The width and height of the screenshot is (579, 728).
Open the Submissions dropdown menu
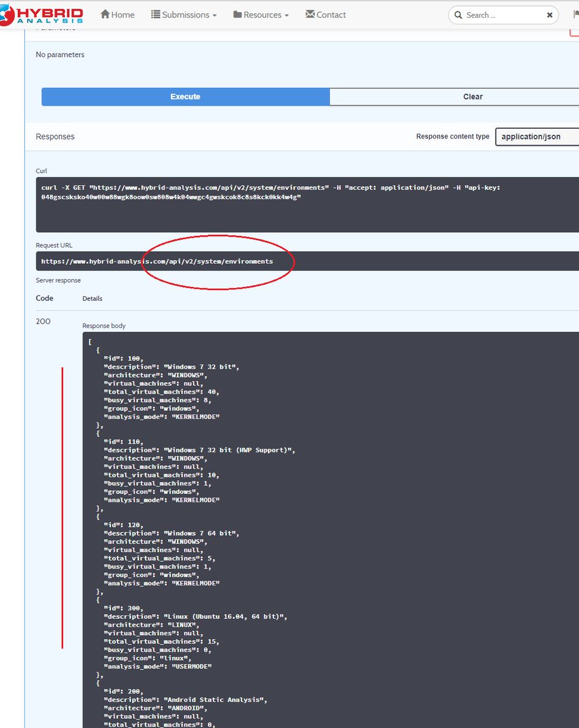click(x=184, y=15)
